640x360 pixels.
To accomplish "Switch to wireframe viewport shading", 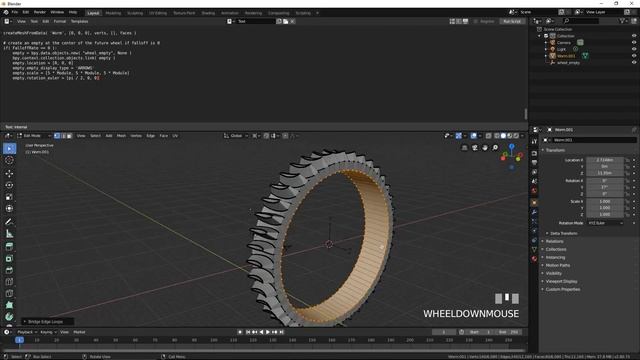I will pyautogui.click(x=497, y=136).
